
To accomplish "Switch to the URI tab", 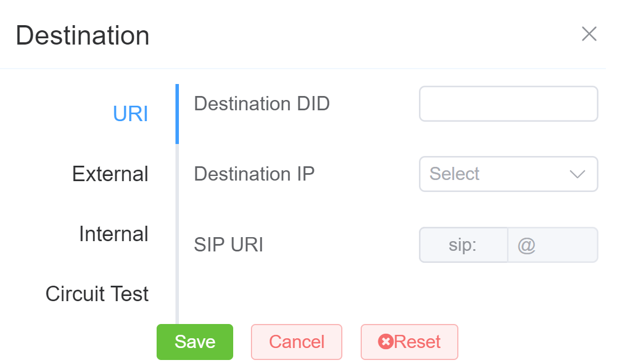I will click(x=130, y=114).
